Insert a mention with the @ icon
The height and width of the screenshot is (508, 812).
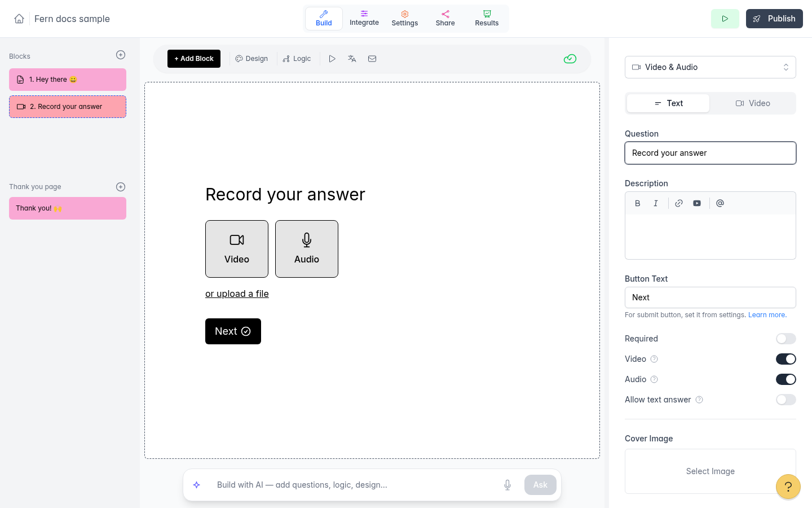point(720,203)
